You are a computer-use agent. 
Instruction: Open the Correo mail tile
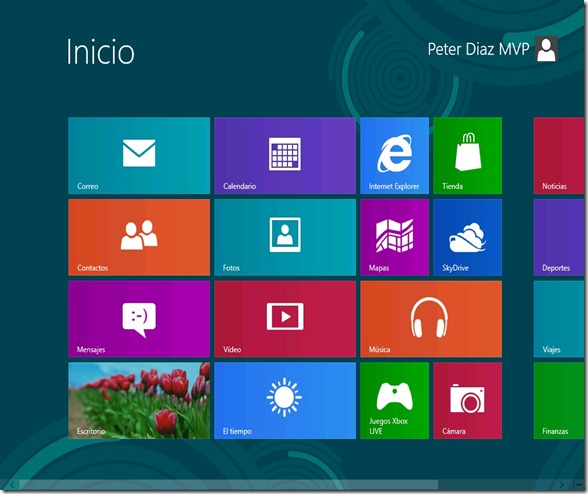139,156
